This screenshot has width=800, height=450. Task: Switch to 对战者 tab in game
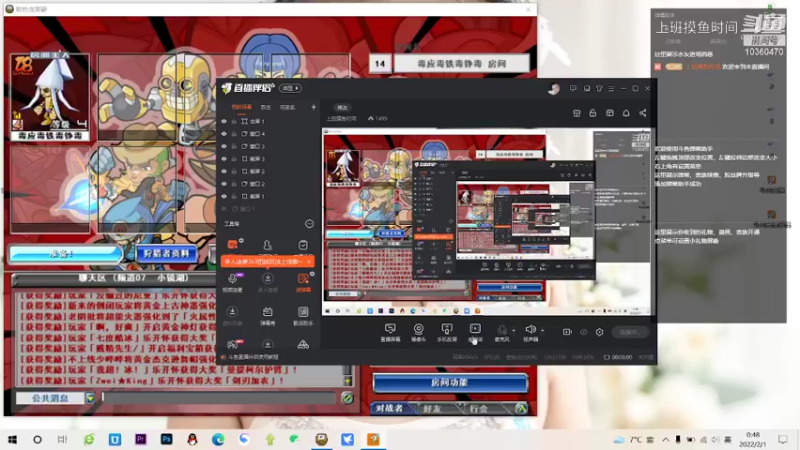tap(390, 408)
